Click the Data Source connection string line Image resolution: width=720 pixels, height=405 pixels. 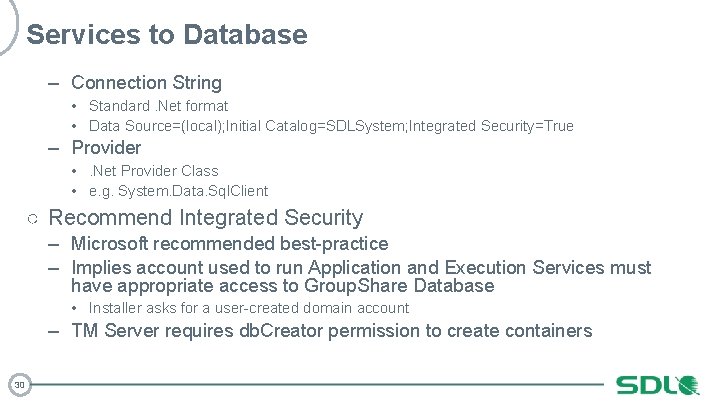(x=330, y=126)
